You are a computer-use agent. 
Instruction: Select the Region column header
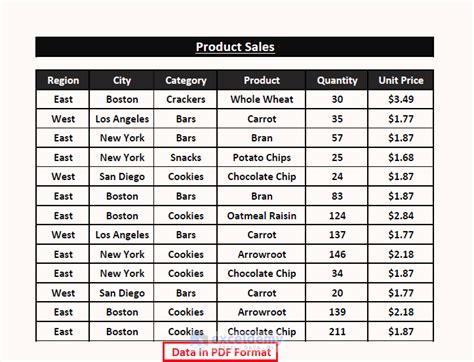point(63,80)
